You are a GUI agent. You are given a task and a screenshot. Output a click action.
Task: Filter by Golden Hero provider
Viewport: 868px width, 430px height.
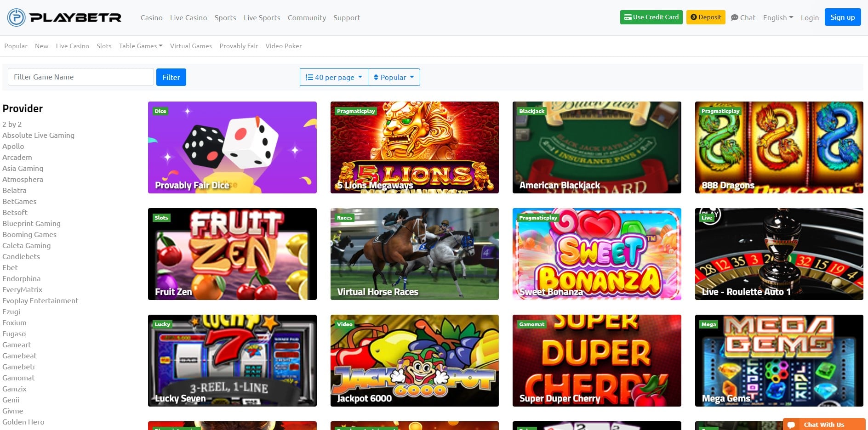tap(23, 422)
